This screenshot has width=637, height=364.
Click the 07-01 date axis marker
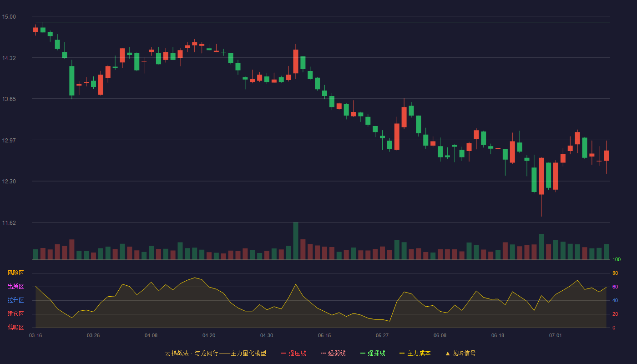point(556,335)
